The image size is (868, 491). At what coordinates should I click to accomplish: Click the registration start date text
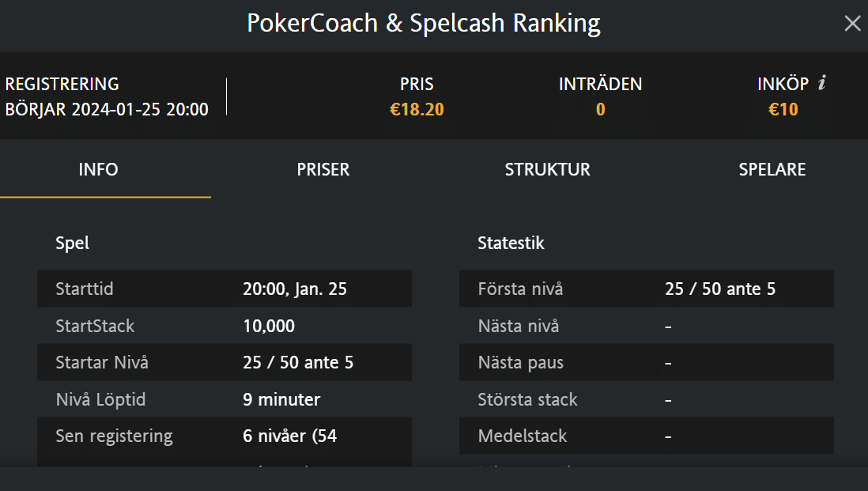(x=107, y=109)
